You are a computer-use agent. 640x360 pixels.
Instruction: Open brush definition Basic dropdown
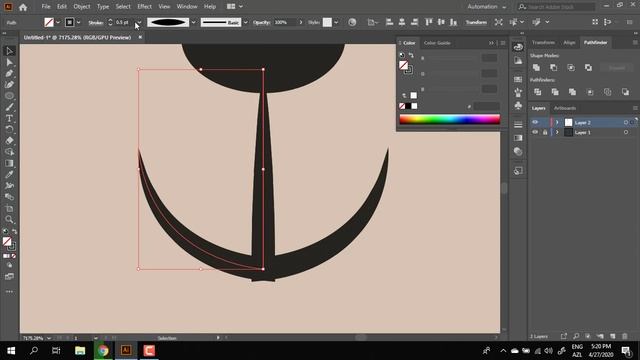click(x=245, y=22)
